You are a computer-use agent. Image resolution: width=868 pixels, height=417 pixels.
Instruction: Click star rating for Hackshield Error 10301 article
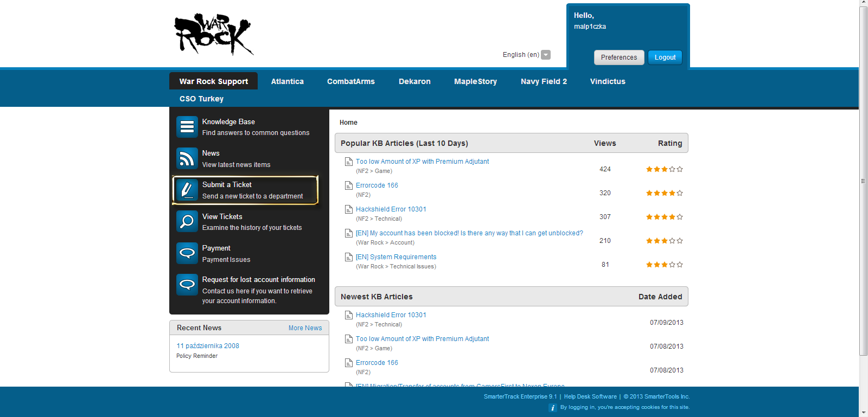coord(665,217)
